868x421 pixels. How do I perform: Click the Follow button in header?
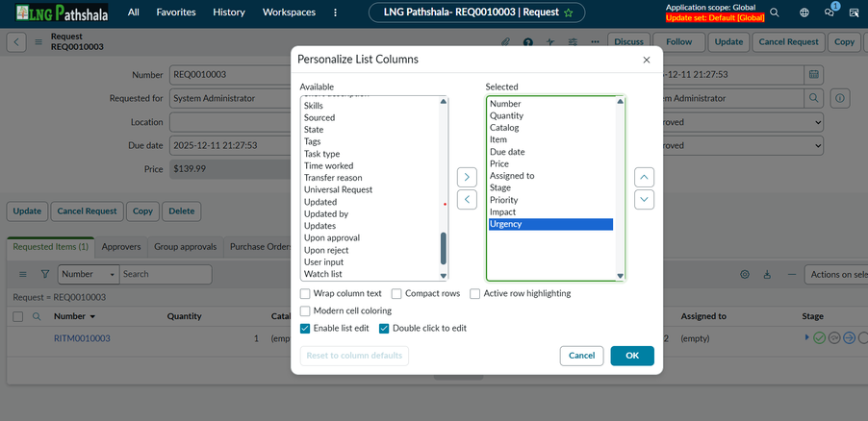(x=679, y=42)
